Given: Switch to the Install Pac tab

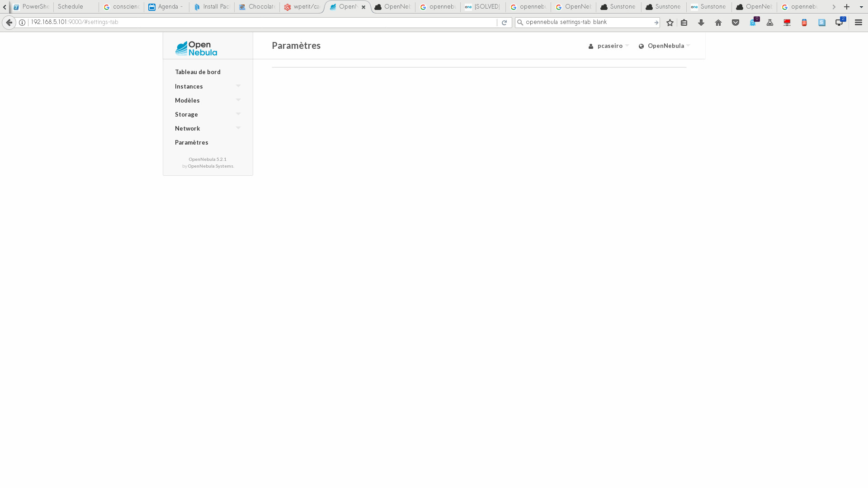Looking at the screenshot, I should (x=212, y=7).
